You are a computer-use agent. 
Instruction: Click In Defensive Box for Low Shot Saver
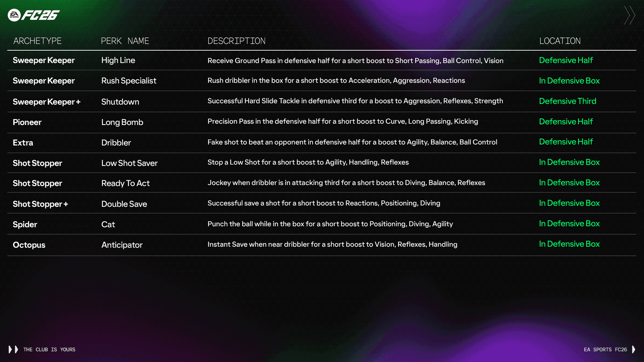[569, 162]
